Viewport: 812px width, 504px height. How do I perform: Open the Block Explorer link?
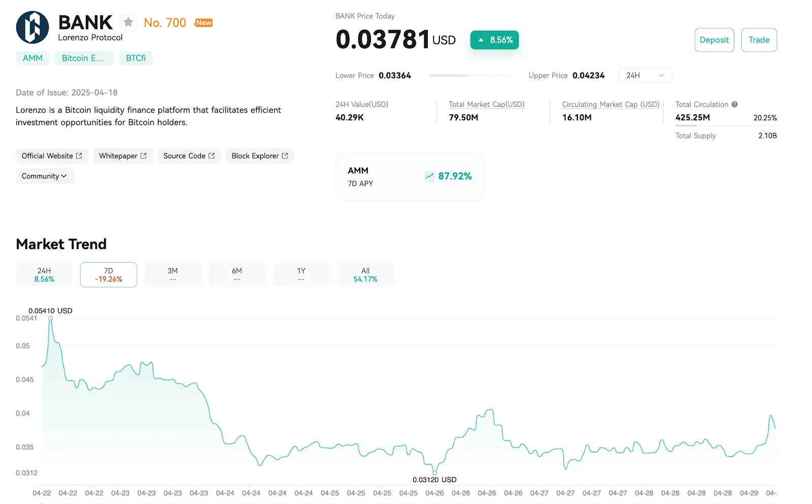(x=260, y=156)
